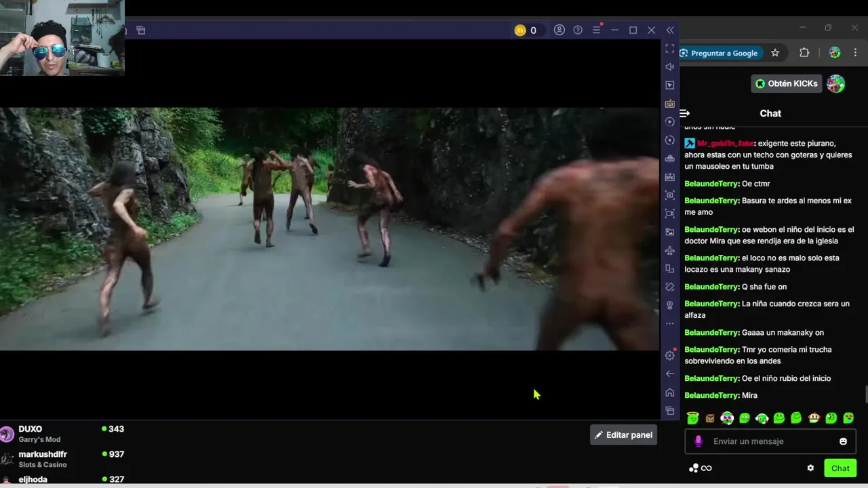Open BlueStacks settings gear in sidebar
868x488 pixels.
670,355
